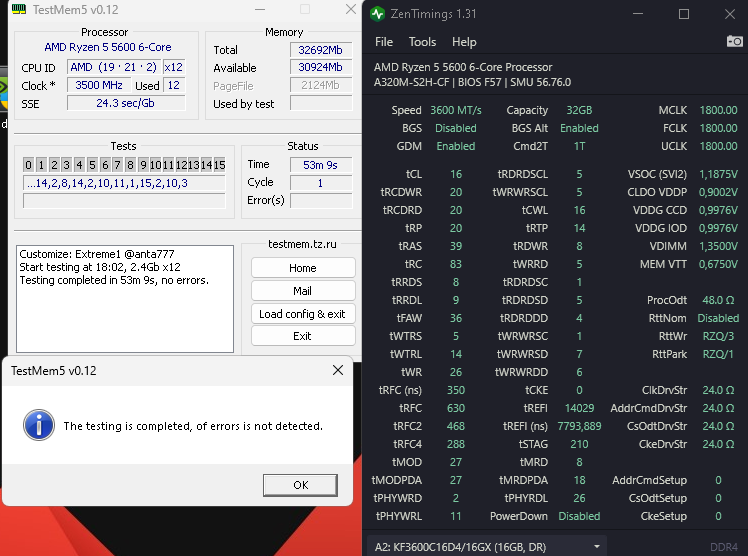The width and height of the screenshot is (748, 556).
Task: Open the Help menu in ZenTimings
Action: pos(464,42)
